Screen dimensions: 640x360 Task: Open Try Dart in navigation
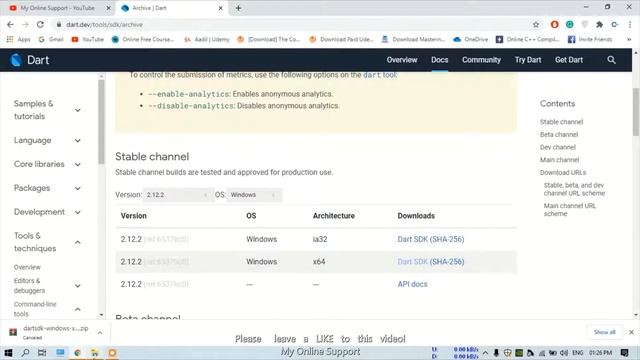coord(528,60)
